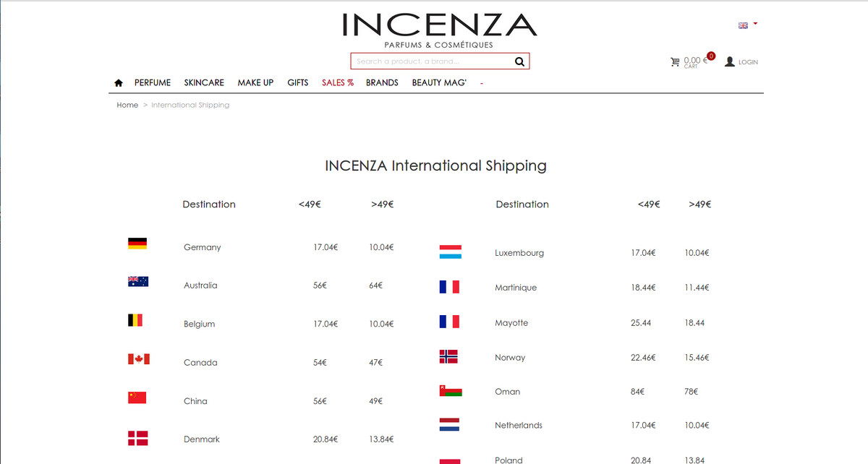The width and height of the screenshot is (868, 464).
Task: Open the PERFUME menu
Action: 153,82
